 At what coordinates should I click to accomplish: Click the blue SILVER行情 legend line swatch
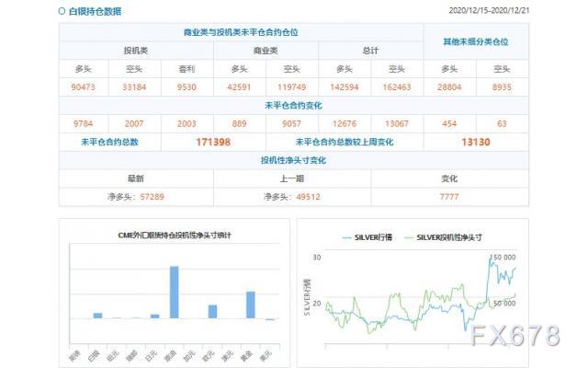pyautogui.click(x=347, y=237)
